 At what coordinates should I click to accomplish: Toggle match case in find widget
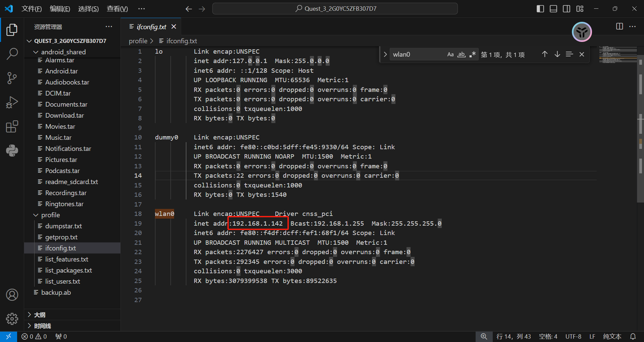click(x=450, y=54)
